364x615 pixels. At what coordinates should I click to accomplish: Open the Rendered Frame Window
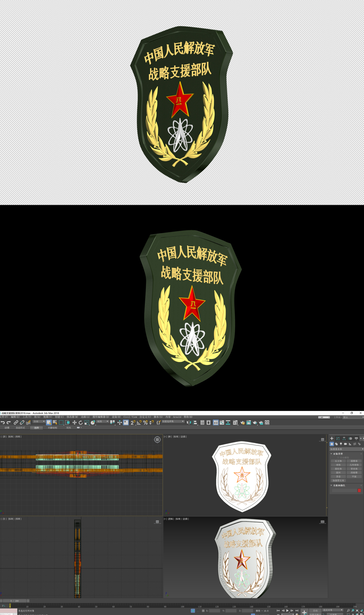coord(249,422)
